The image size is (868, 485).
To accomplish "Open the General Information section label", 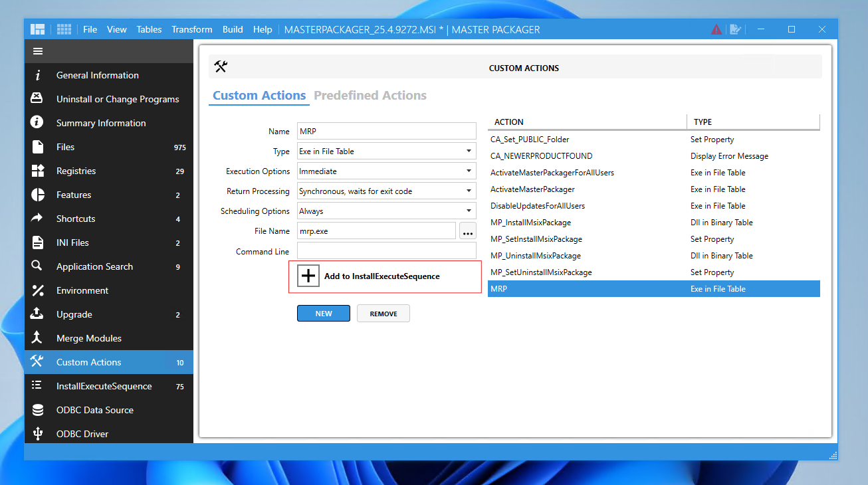I will click(x=98, y=75).
